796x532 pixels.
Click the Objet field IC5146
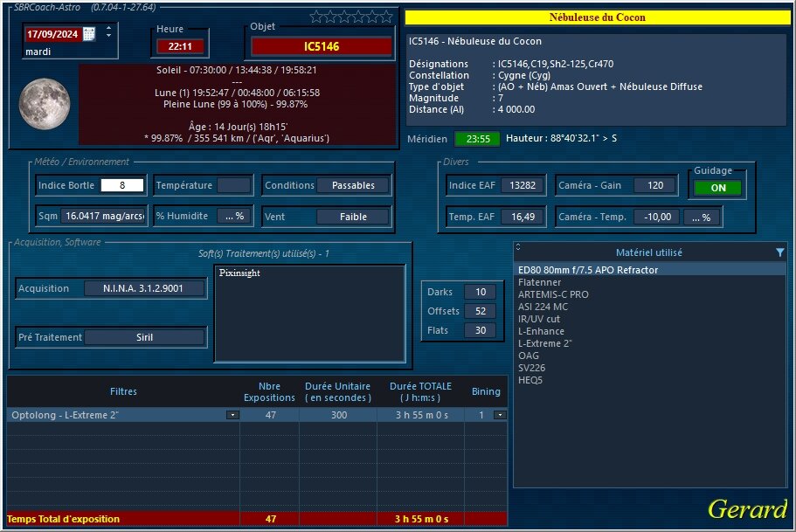(322, 46)
